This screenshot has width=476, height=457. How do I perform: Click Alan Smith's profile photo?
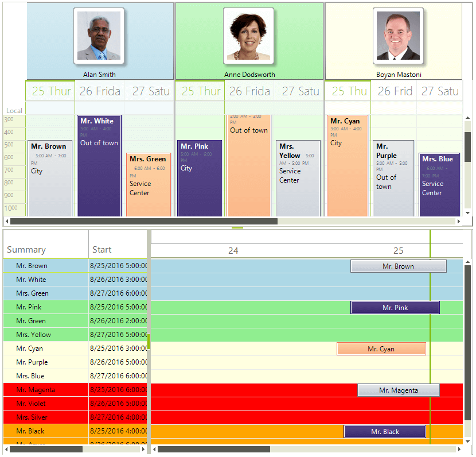pyautogui.click(x=99, y=36)
